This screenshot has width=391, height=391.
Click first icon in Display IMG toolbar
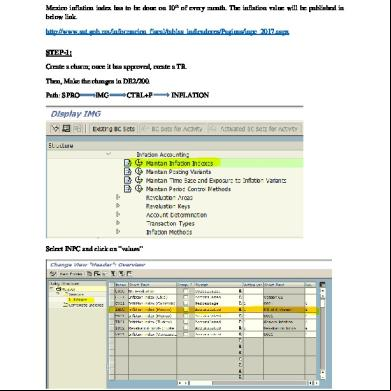tap(56, 129)
